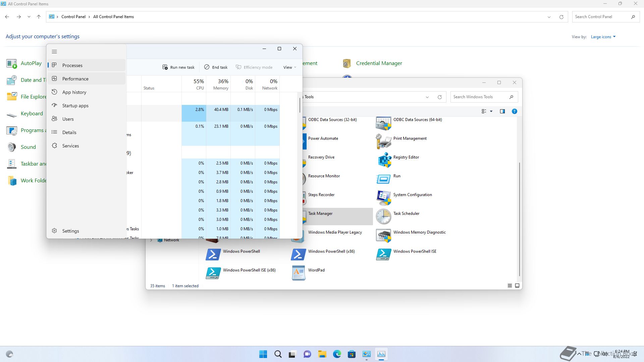The height and width of the screenshot is (362, 644).
Task: Click Run new task button
Action: 178,67
